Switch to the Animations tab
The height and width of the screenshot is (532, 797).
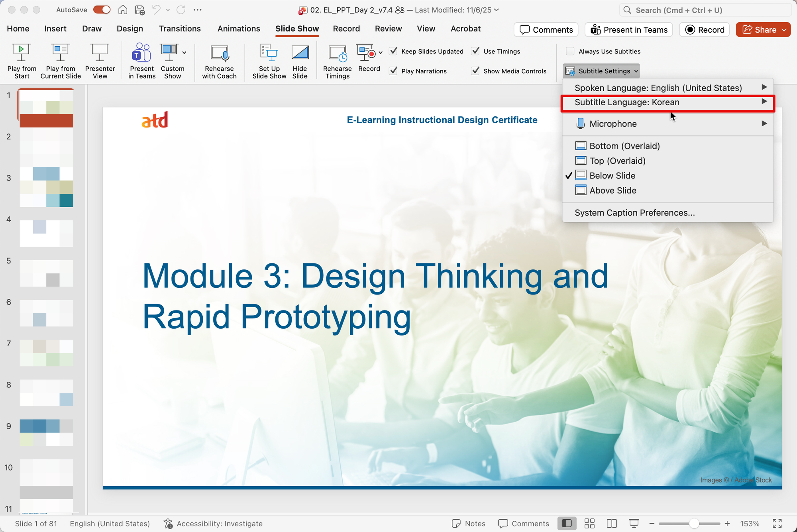tap(239, 29)
